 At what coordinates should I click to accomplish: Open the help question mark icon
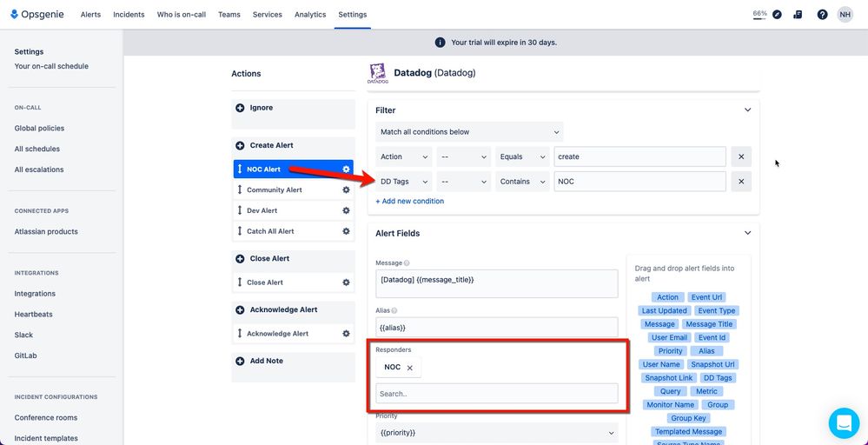coord(822,15)
